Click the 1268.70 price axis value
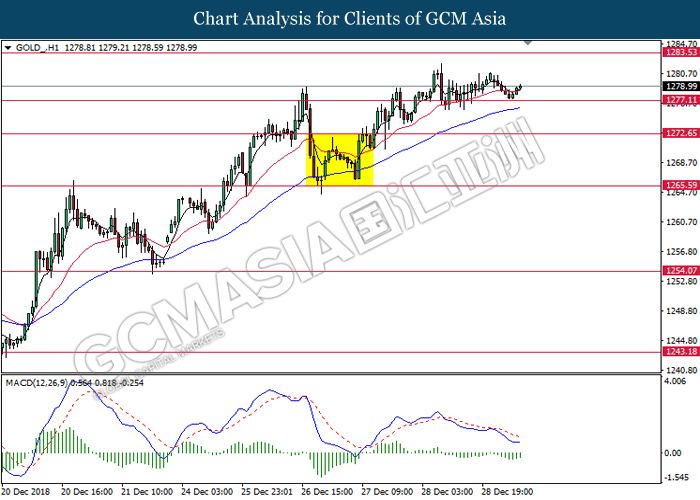700x500 pixels. click(681, 162)
